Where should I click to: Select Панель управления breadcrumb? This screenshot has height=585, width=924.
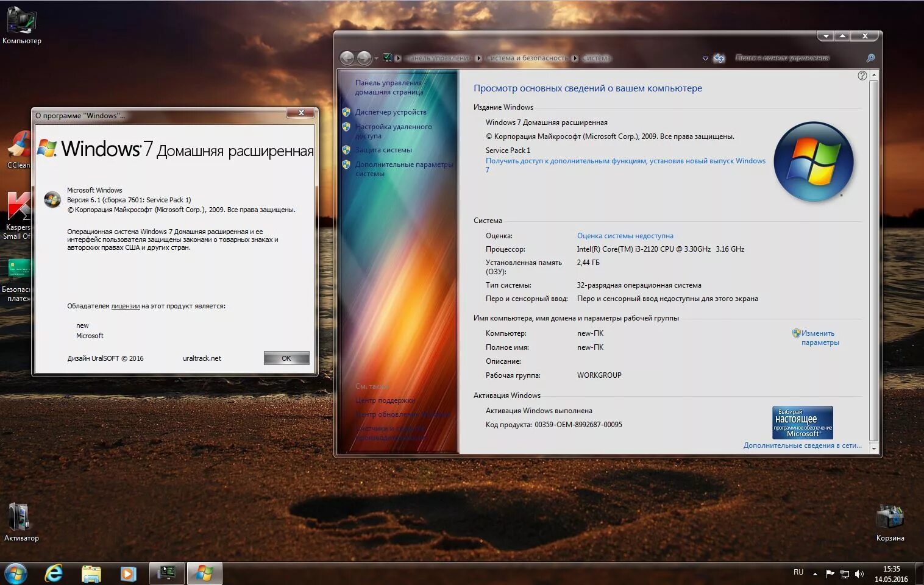(438, 58)
